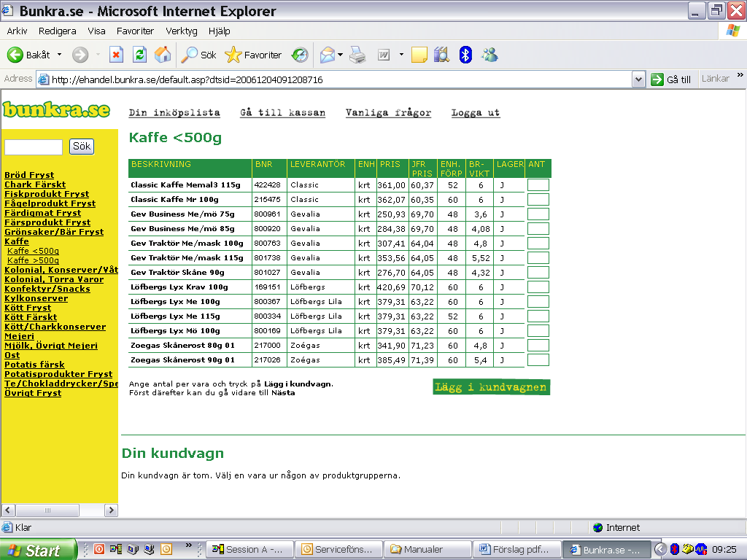This screenshot has height=560, width=747.
Task: Open the Verktyg menu
Action: coord(182,31)
